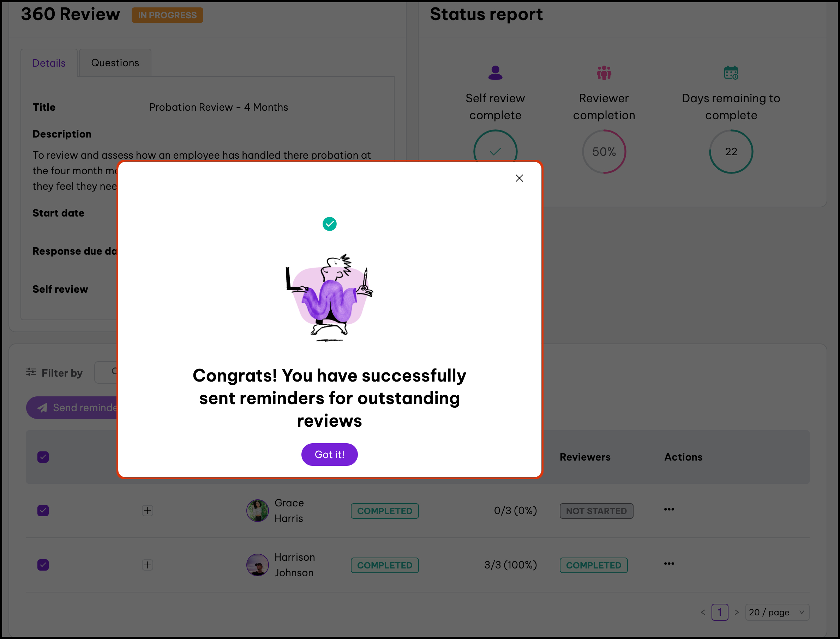Click the Self review person icon

pyautogui.click(x=495, y=72)
